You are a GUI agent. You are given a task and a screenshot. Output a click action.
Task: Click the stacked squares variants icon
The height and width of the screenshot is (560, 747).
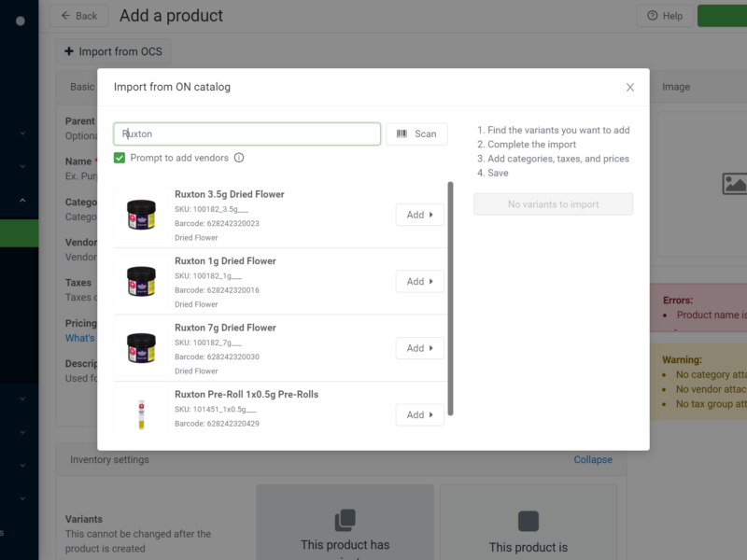[x=345, y=520]
